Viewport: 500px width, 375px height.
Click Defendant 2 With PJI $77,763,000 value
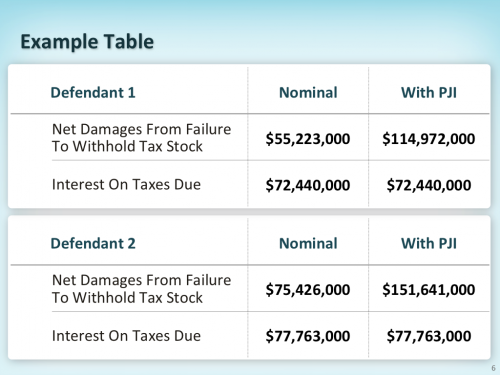point(429,336)
